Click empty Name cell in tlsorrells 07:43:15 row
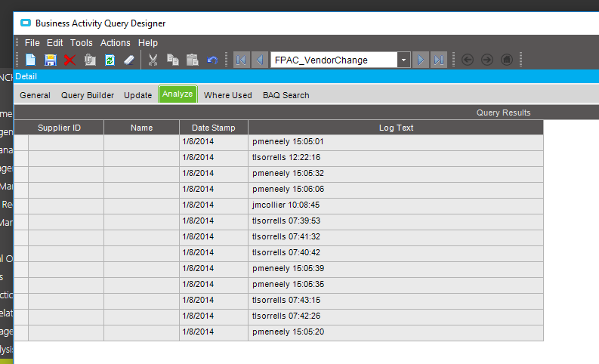 coord(142,301)
